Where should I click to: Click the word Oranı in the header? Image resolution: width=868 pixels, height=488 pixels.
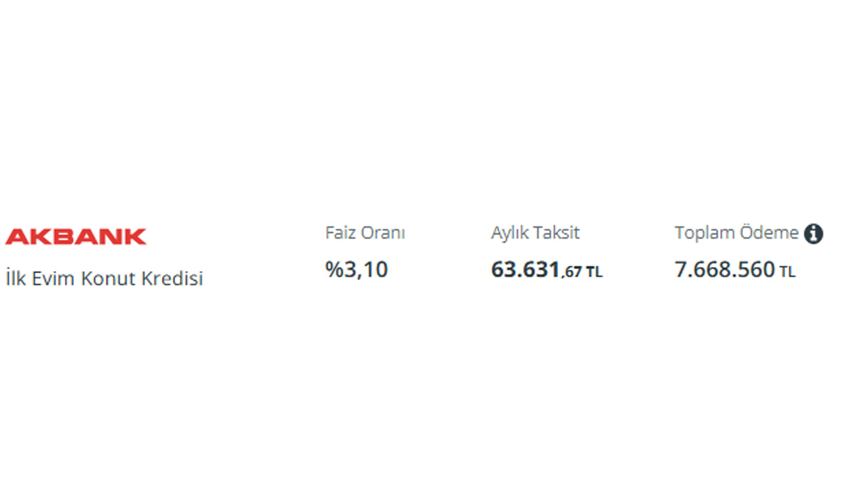pyautogui.click(x=382, y=232)
